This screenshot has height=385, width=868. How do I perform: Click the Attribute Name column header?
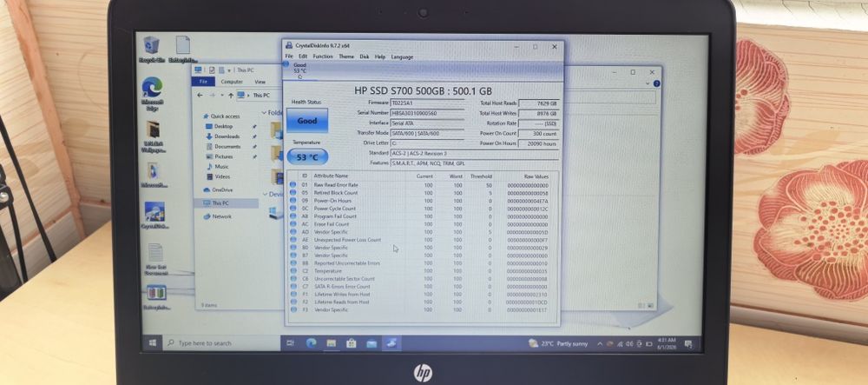pyautogui.click(x=331, y=176)
